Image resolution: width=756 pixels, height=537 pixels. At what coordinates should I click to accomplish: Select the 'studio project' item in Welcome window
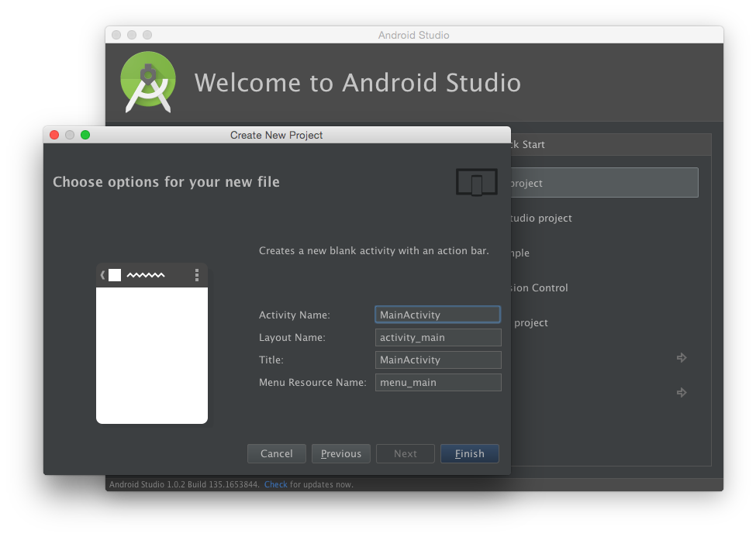[x=541, y=218]
